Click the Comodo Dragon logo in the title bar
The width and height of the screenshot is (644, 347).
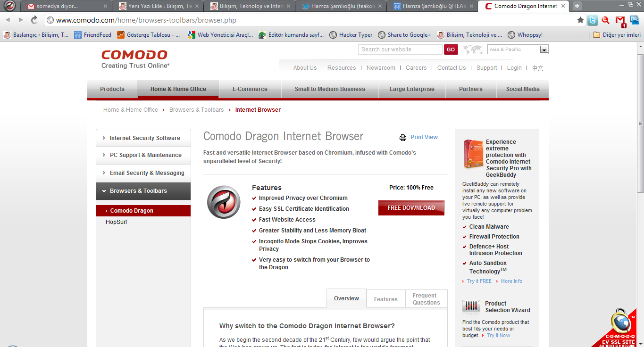coord(9,6)
